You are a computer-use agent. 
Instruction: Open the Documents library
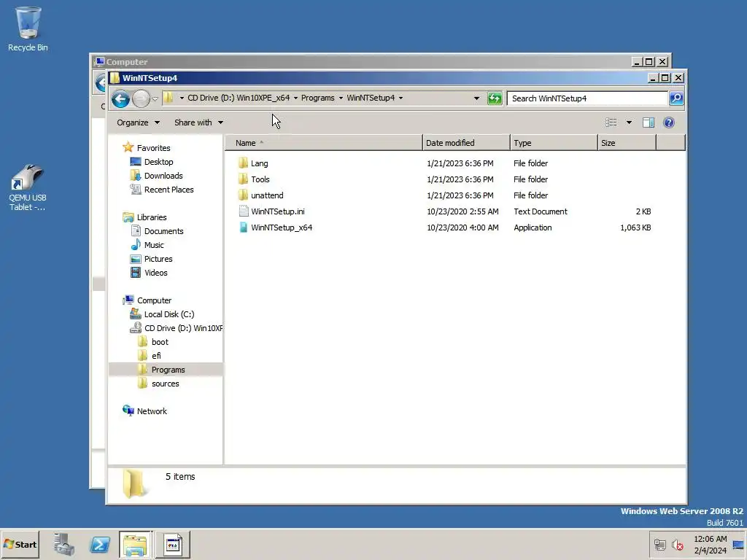pos(164,231)
